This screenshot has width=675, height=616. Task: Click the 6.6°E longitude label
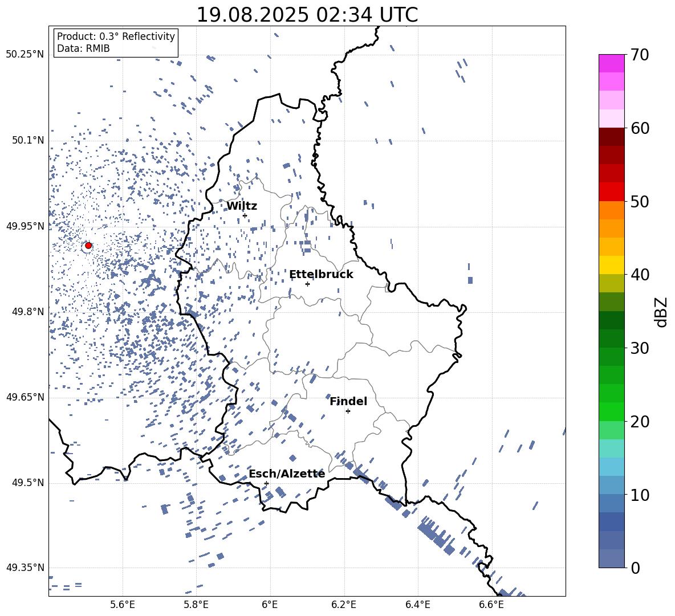tap(491, 605)
